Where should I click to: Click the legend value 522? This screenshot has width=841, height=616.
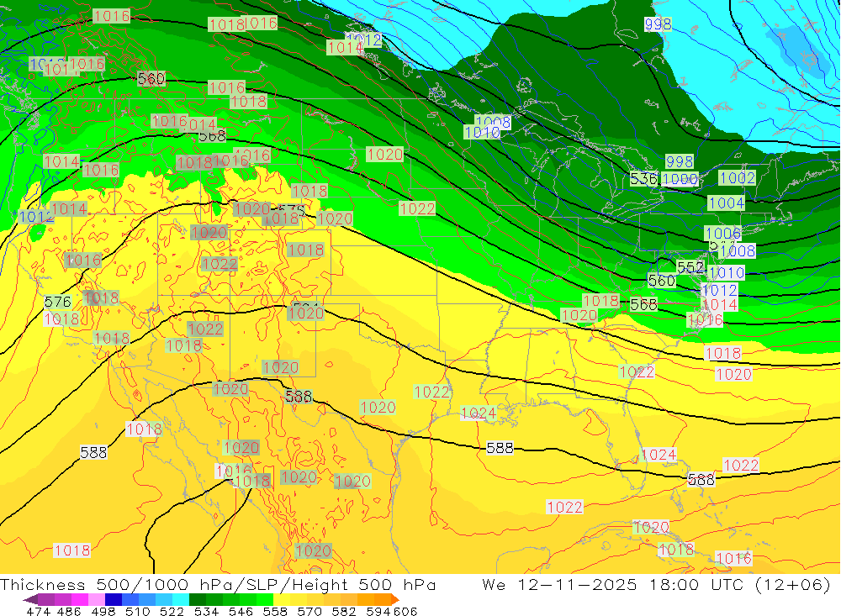[x=172, y=612]
